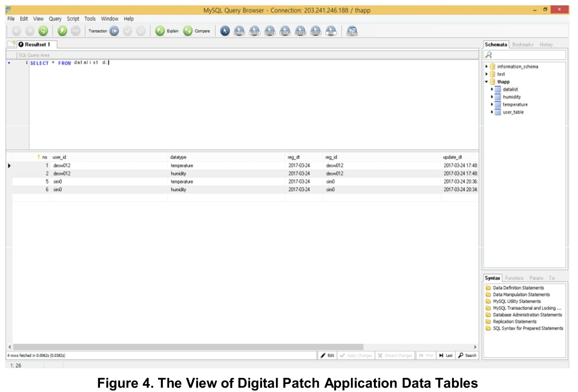Screen dimensions: 578x392
Task: Open the File menu
Action: point(11,19)
